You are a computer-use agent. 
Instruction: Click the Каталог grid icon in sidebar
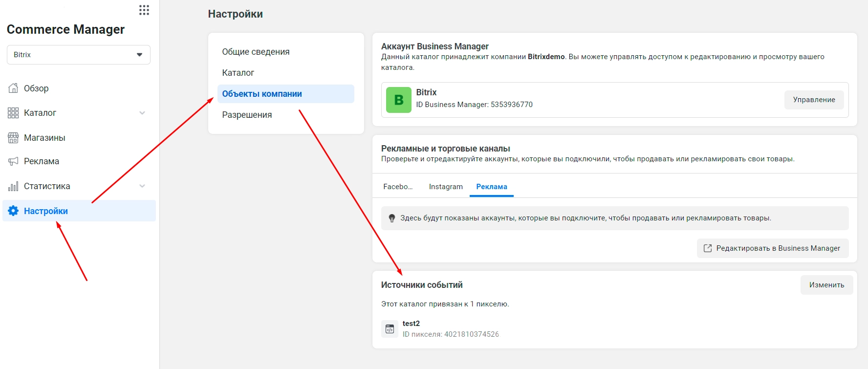pos(13,113)
